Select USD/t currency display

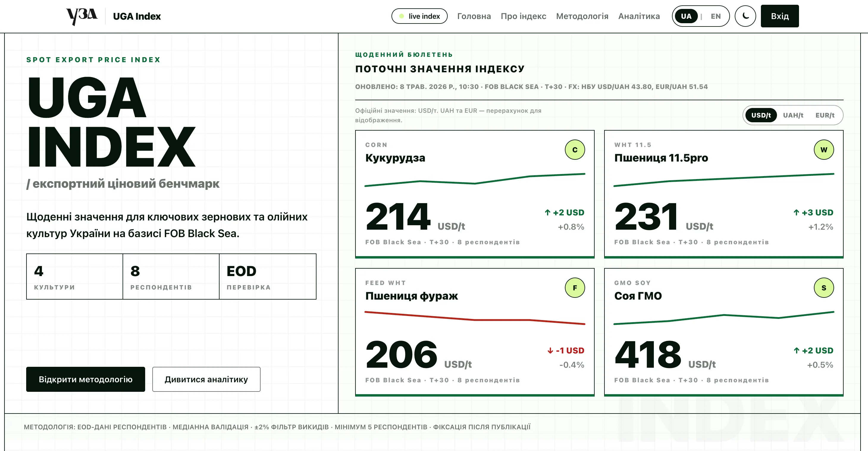pos(761,115)
